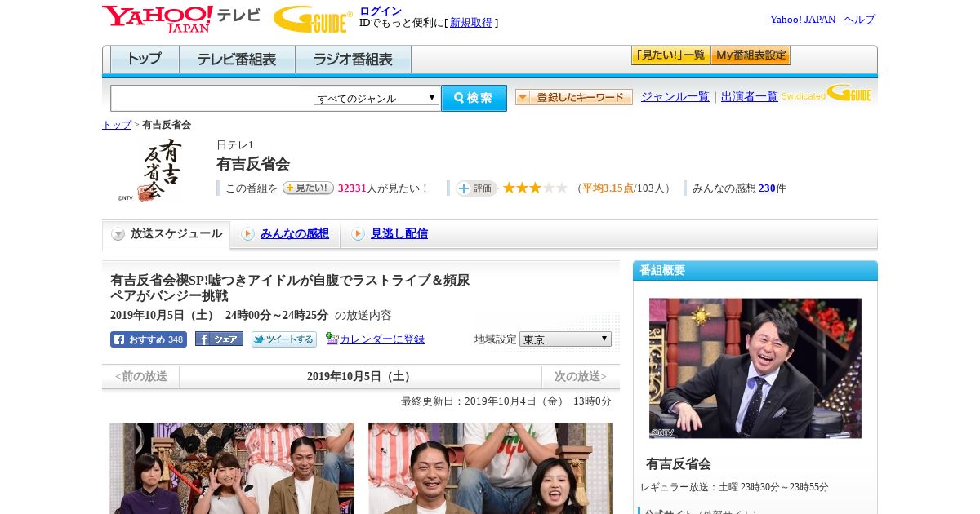Open the 「見たい!」一覧 button

coord(670,55)
